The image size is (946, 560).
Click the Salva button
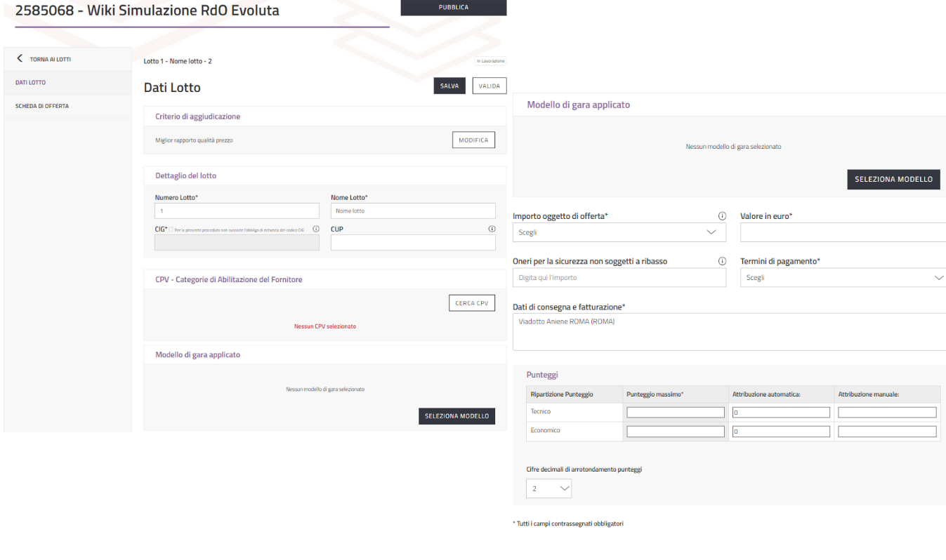[x=449, y=86]
